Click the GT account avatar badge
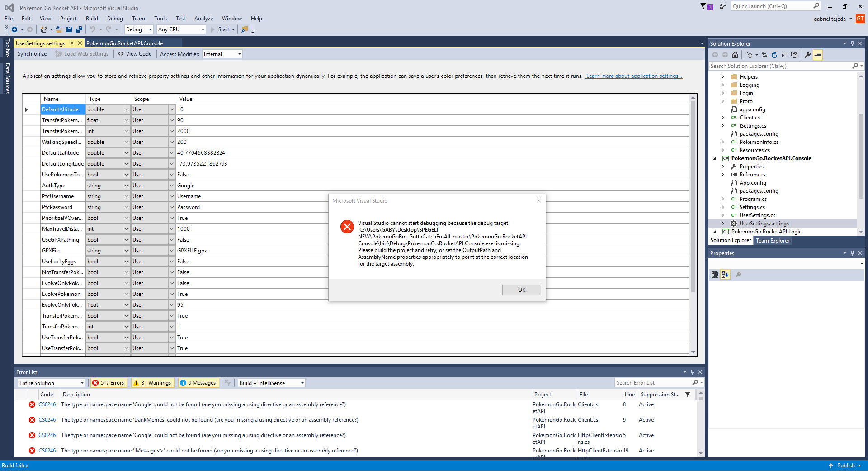868x471 pixels. point(860,19)
